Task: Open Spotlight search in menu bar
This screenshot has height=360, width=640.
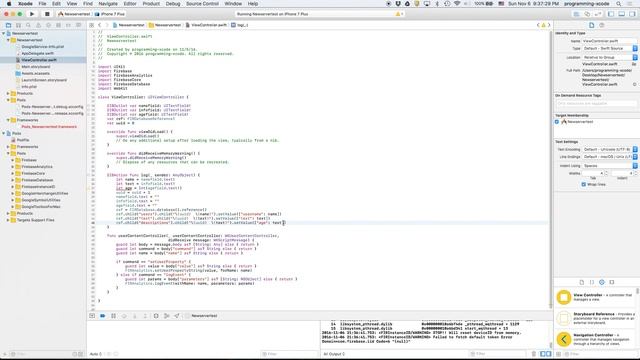Action: click(x=619, y=4)
